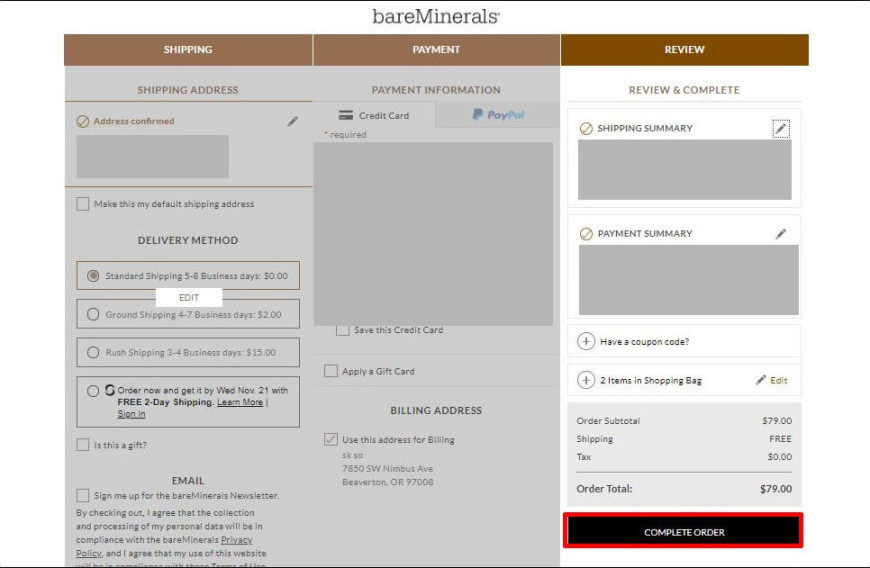Click the pencil icon next to shopping bag Edit

coord(761,380)
